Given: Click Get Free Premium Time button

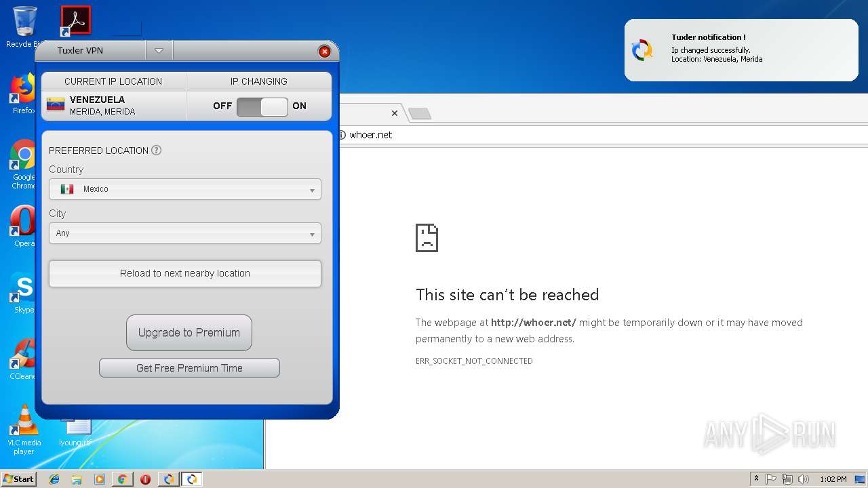Looking at the screenshot, I should point(189,368).
